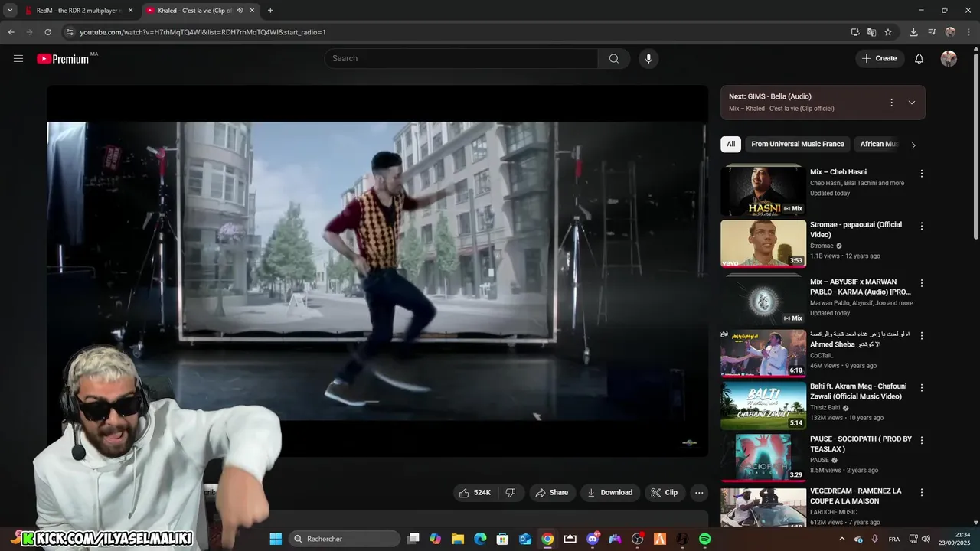This screenshot has height=551, width=980.
Task: Open Discord from the taskbar
Action: pyautogui.click(x=593, y=539)
